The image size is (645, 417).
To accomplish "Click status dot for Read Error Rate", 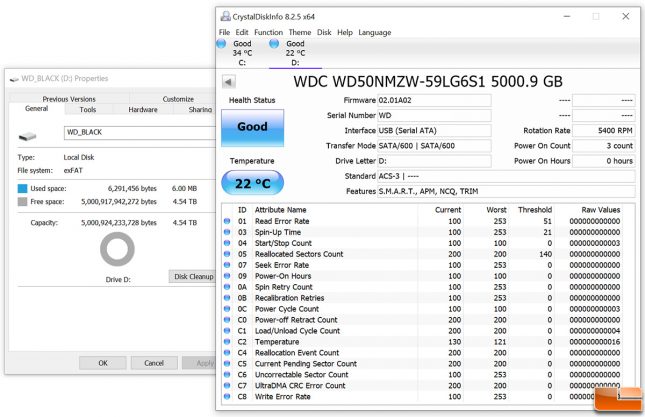I will [227, 221].
